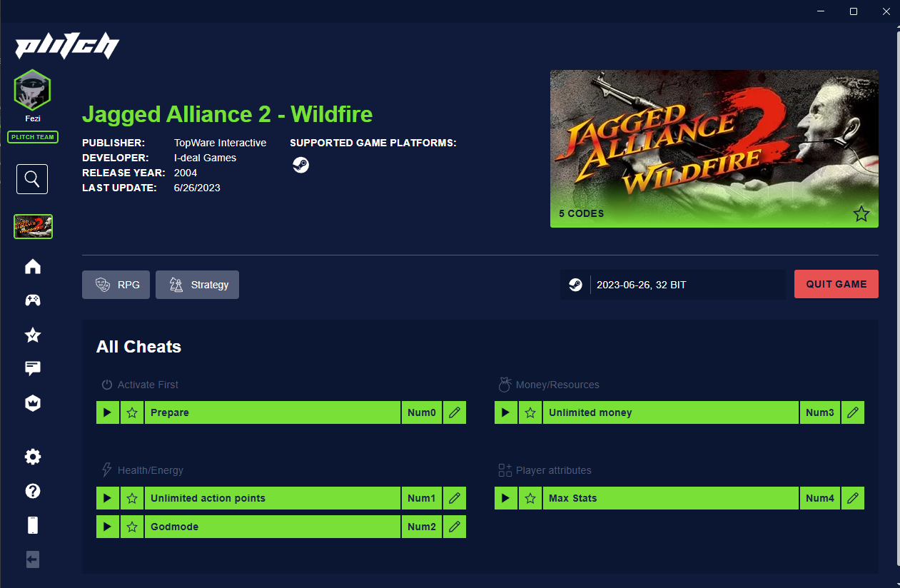The width and height of the screenshot is (900, 588).
Task: Open the help question mark icon
Action: pyautogui.click(x=33, y=491)
